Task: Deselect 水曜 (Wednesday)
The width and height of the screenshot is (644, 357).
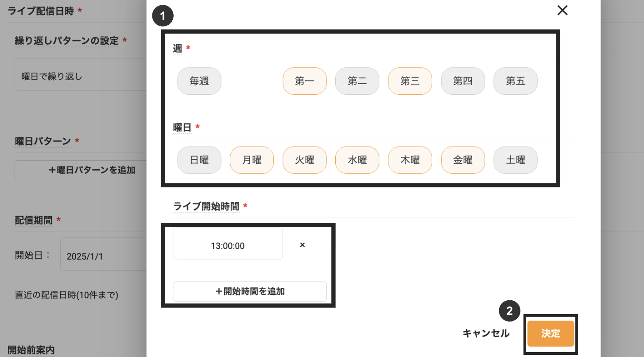Action: (x=357, y=160)
